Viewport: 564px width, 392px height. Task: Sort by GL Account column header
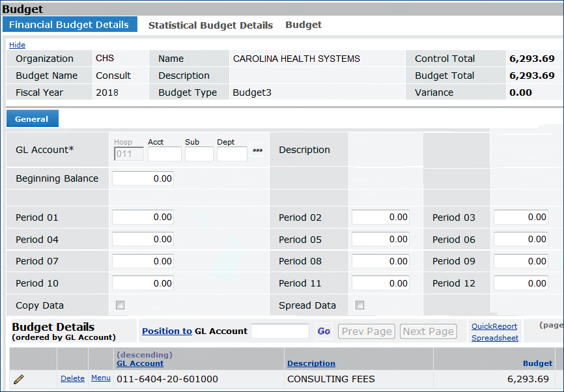(139, 363)
